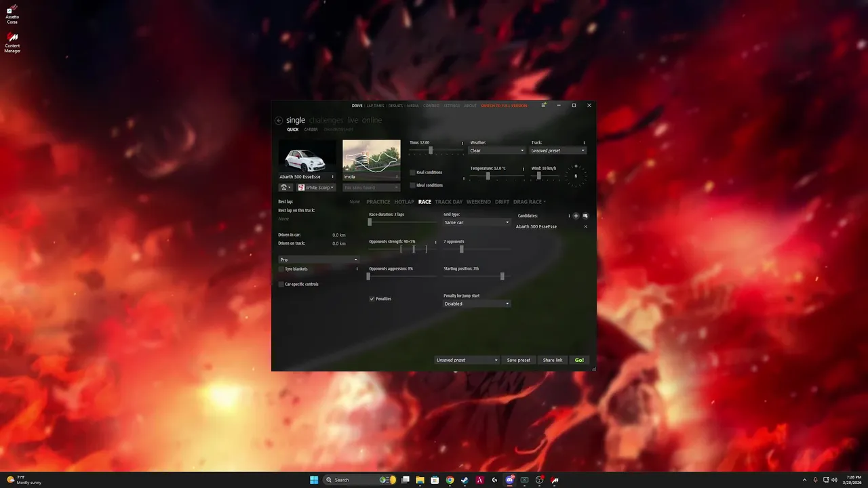
Task: Enable Tyre blankets checkbox
Action: (x=281, y=269)
